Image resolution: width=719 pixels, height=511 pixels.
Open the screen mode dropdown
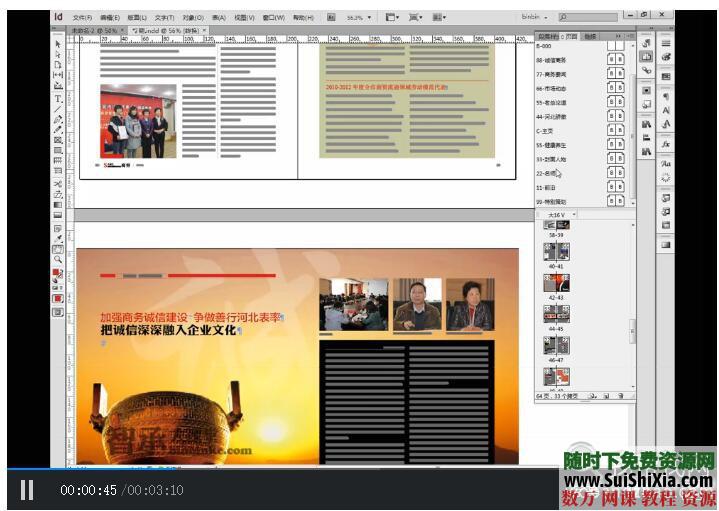[x=415, y=17]
